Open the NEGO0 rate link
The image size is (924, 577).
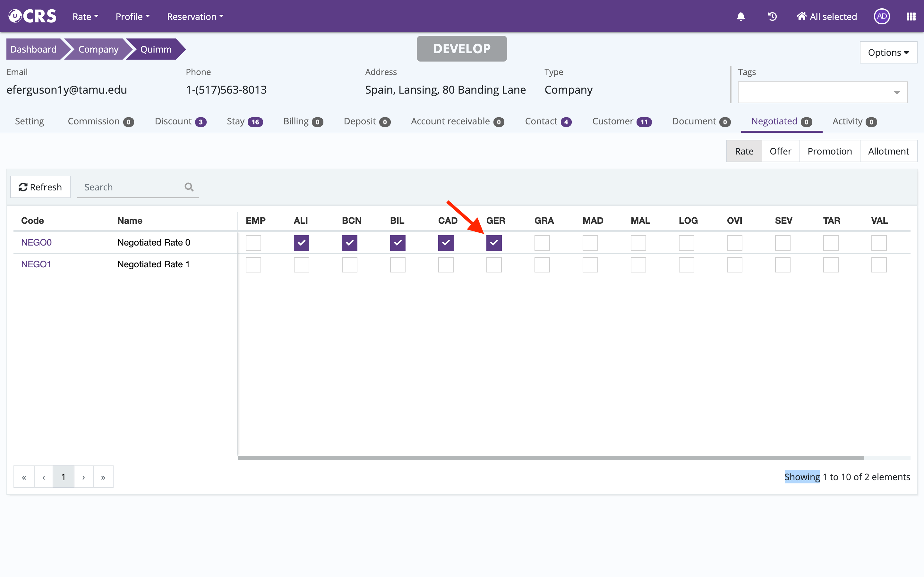tap(36, 242)
